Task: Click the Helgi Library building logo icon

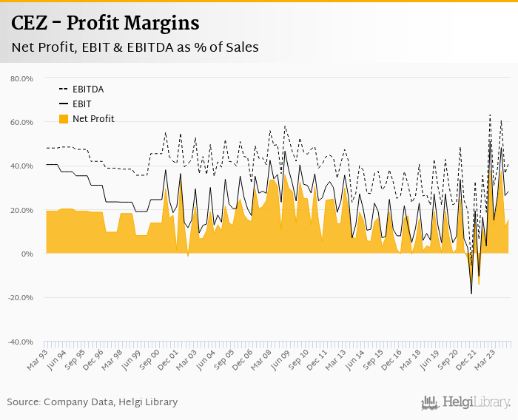Action: (430, 402)
